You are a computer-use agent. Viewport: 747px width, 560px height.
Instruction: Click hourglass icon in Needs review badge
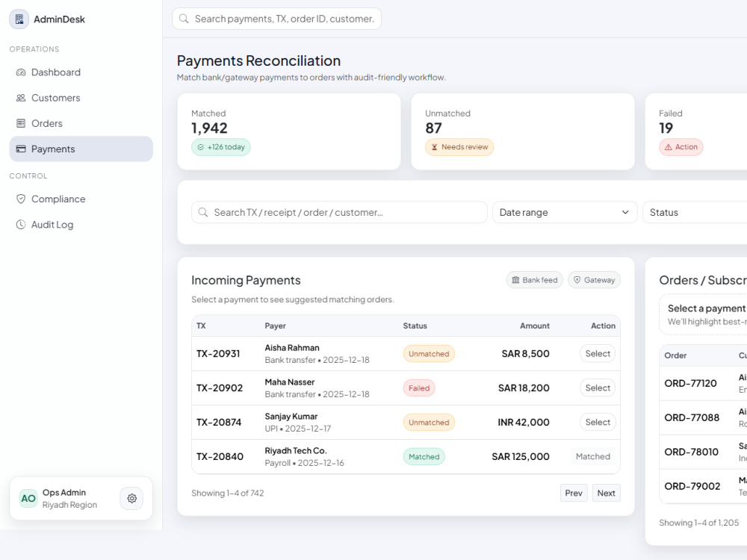click(x=435, y=147)
